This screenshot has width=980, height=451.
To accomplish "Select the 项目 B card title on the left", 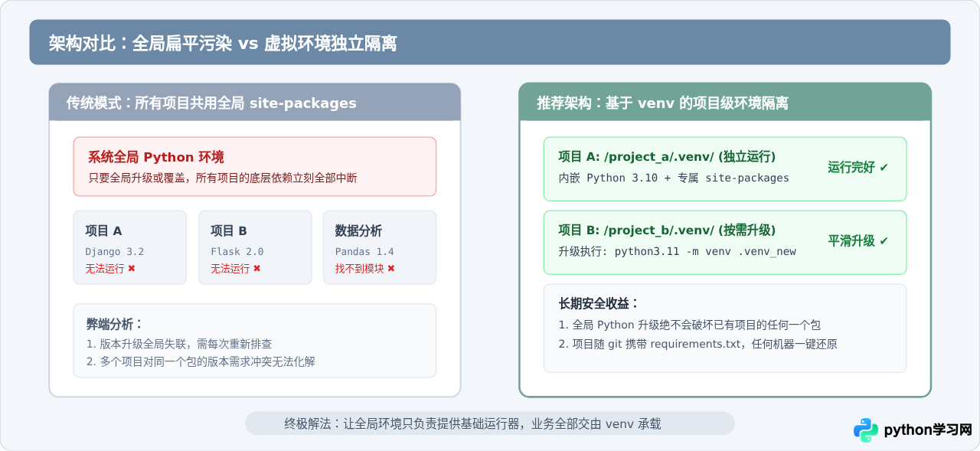I will [x=229, y=230].
